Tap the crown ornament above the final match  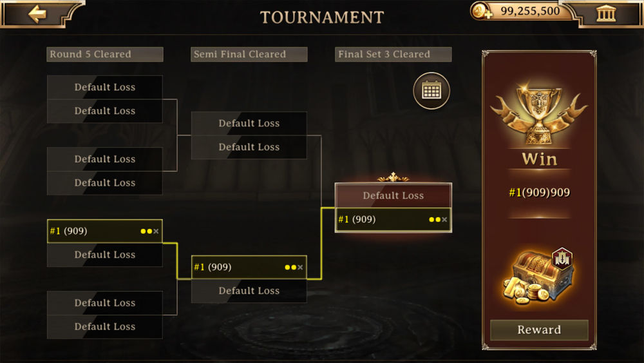393,177
